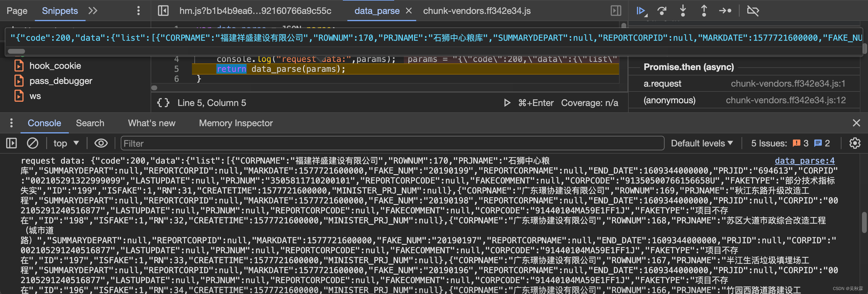Open console settings gear

click(854, 144)
